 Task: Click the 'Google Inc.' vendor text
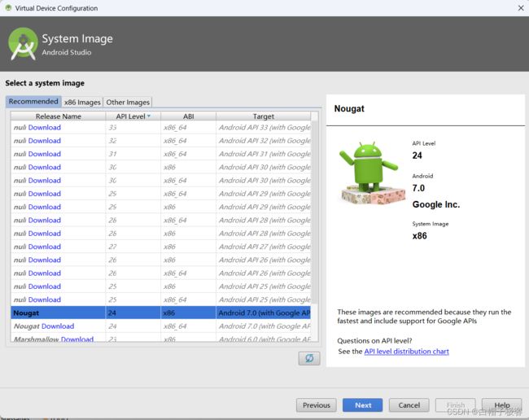point(436,204)
